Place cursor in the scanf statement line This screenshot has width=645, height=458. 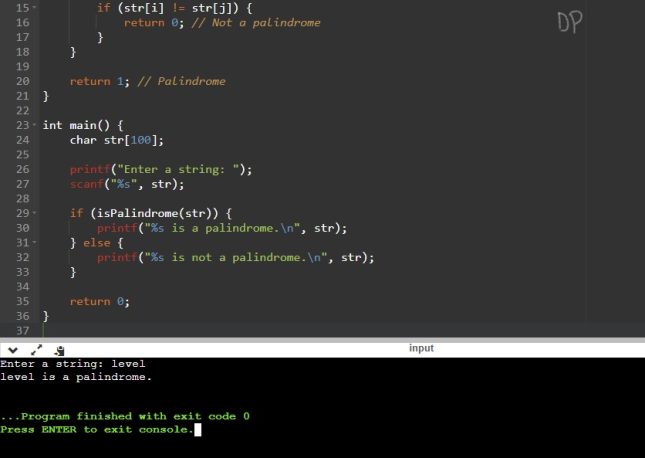pos(127,184)
